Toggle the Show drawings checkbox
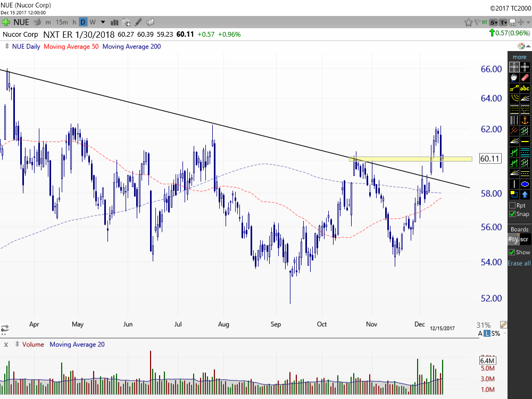Screen dimensions: 532x399 coord(512,252)
